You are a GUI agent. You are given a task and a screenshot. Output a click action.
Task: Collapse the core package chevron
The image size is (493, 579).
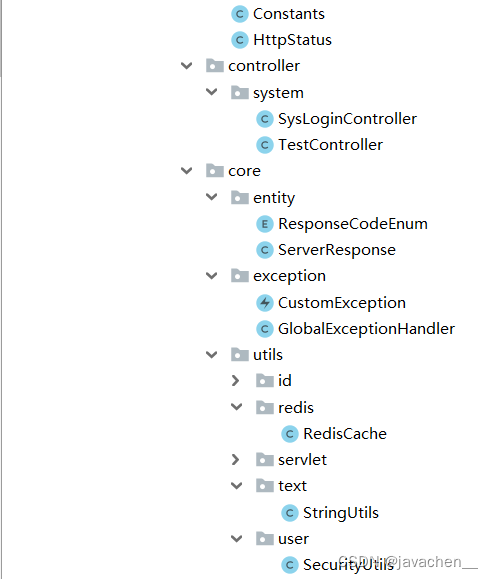pos(186,171)
